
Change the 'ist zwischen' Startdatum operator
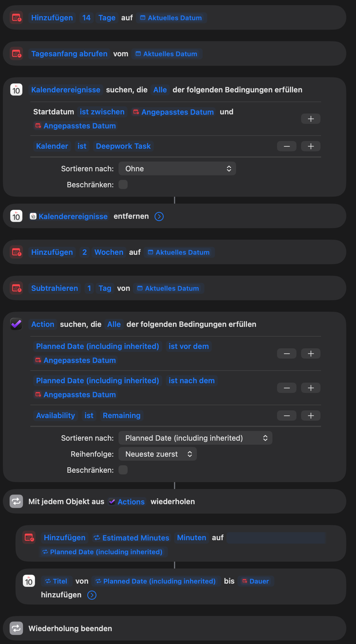[102, 112]
